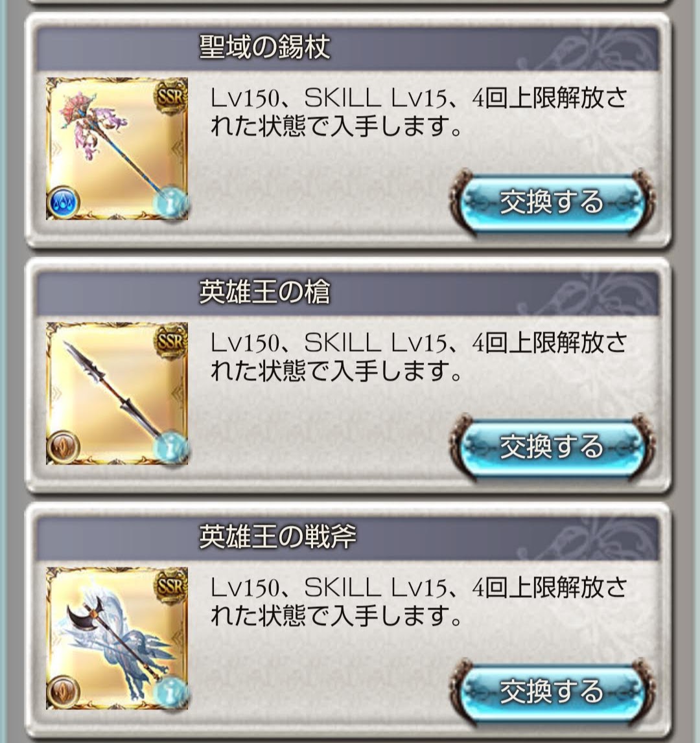Tap earth element icon on 英雄王の槍
Viewport: 700px width, 743px height.
point(63,448)
